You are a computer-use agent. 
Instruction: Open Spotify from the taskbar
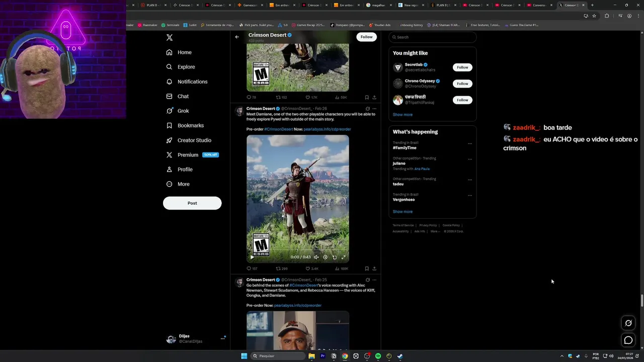[x=378, y=356]
